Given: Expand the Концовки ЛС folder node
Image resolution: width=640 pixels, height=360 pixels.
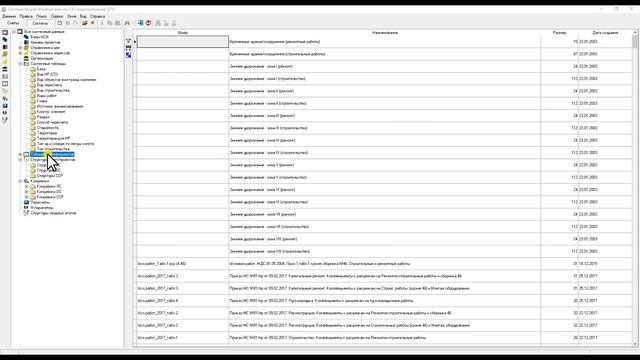Looking at the screenshot, I should (27, 186).
